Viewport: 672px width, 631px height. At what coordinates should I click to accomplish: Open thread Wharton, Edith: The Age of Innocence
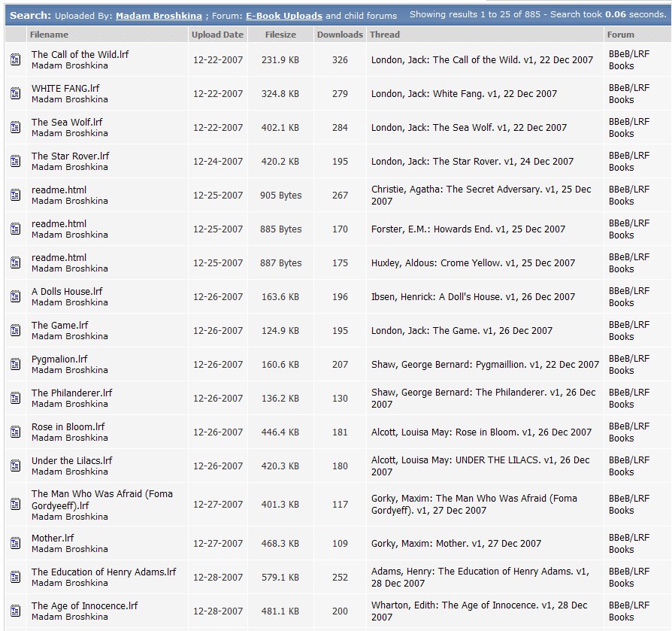(479, 611)
